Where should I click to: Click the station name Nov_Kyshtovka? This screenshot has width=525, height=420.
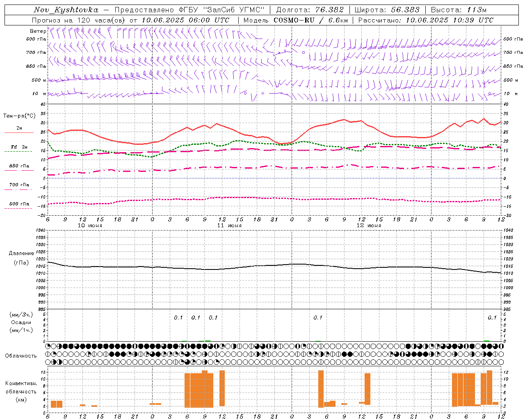(x=66, y=10)
